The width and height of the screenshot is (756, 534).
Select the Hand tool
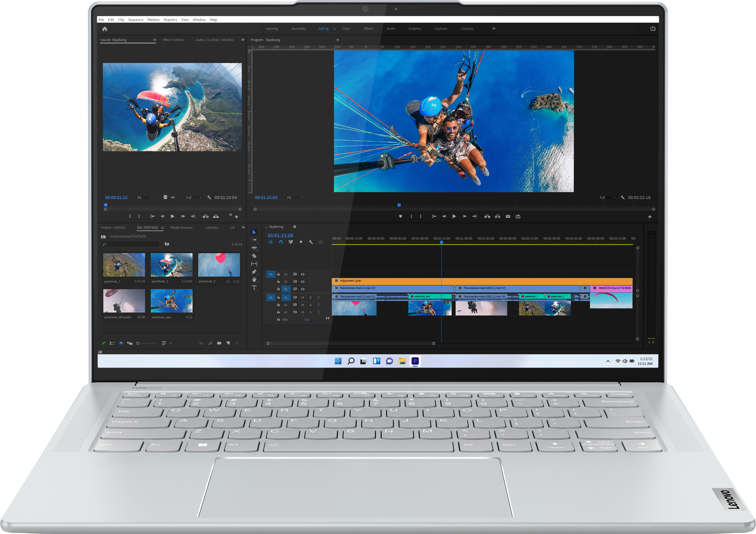(x=254, y=279)
